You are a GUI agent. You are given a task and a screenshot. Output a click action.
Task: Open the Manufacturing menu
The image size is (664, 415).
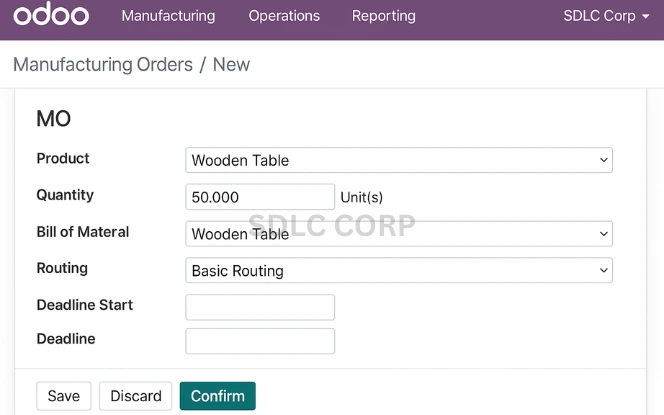(x=168, y=16)
